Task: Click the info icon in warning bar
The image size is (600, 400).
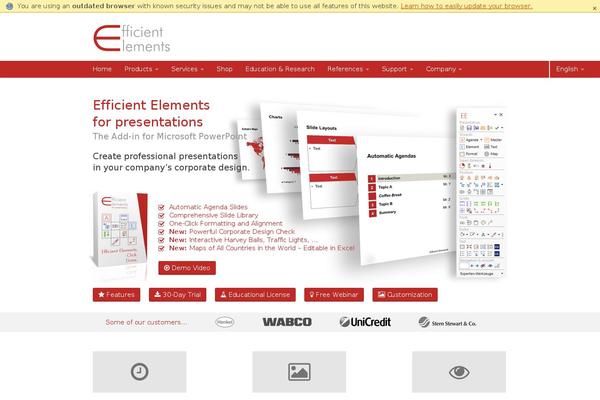Action: 10,6
